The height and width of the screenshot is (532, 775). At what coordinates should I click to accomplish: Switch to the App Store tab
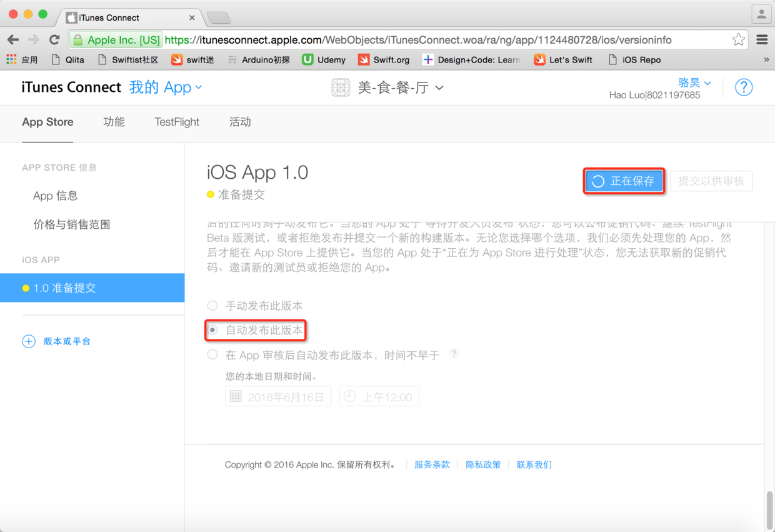pyautogui.click(x=47, y=122)
